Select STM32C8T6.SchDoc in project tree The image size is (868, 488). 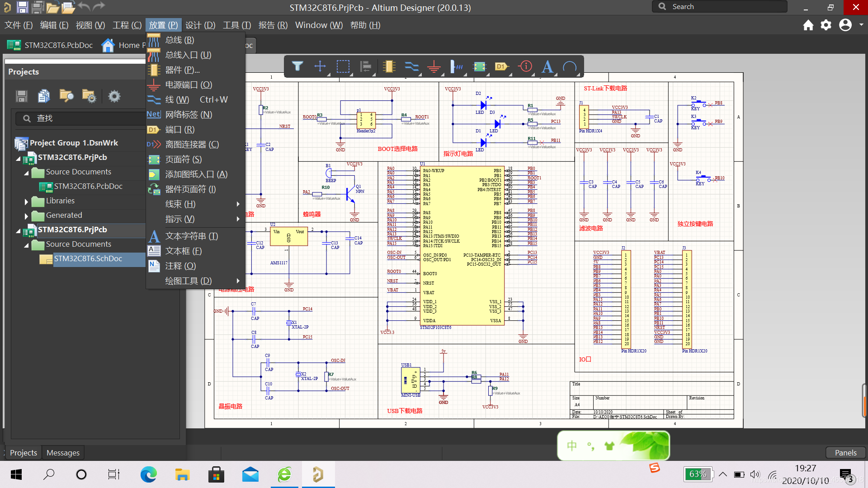click(88, 259)
